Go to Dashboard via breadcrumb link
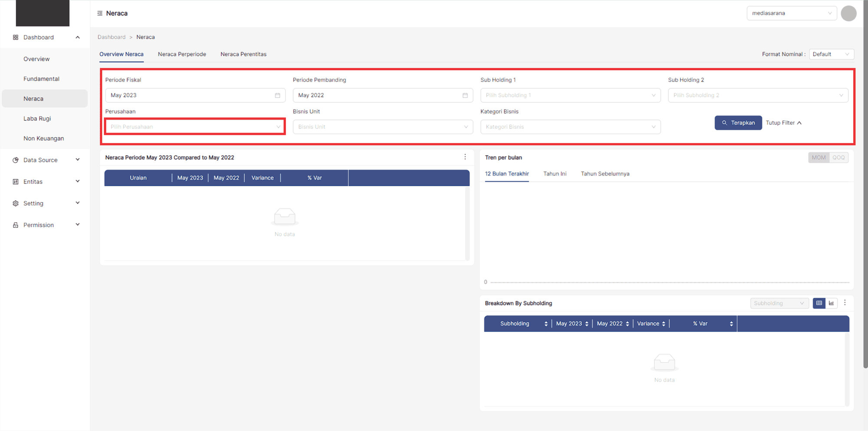Image resolution: width=868 pixels, height=431 pixels. coord(112,37)
